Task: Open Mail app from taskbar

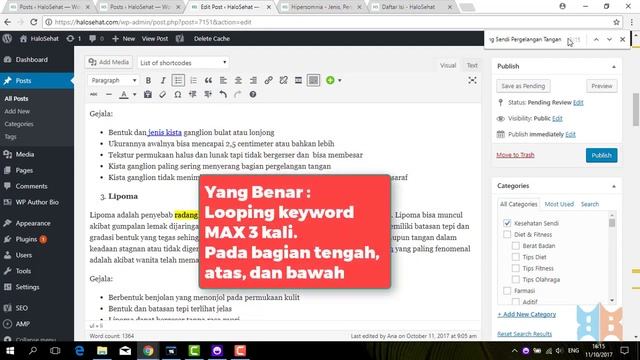Action: pos(125,351)
